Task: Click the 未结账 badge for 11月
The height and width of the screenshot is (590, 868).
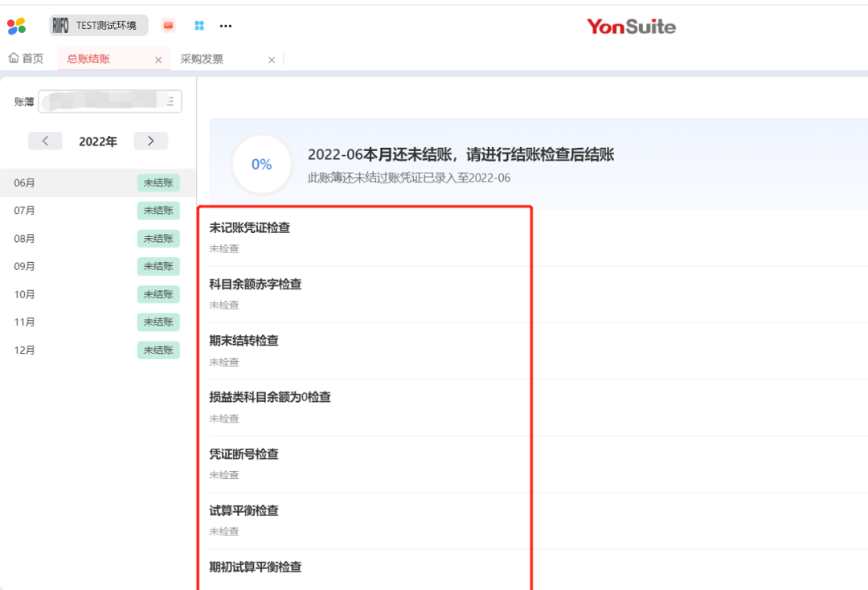Action: [x=158, y=322]
